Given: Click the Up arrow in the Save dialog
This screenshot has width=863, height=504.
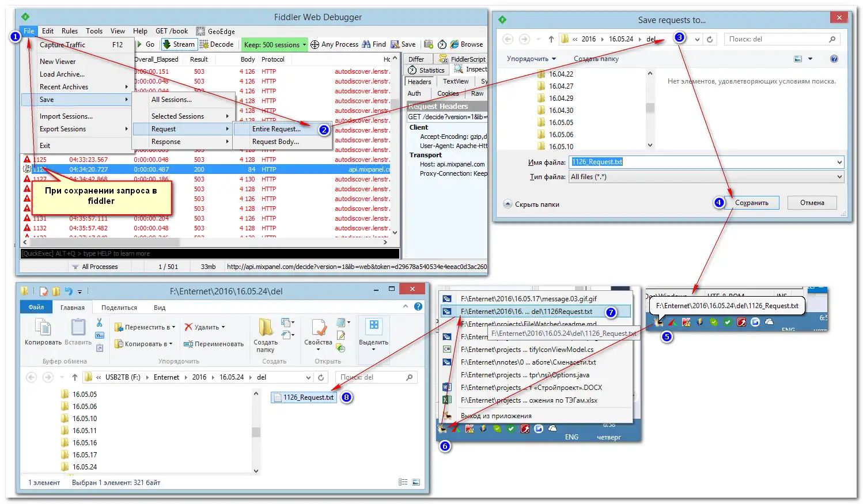Looking at the screenshot, I should coord(551,39).
